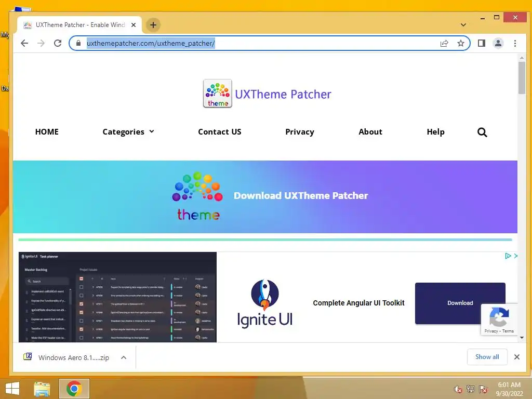Open the site search magnifier

pyautogui.click(x=482, y=132)
